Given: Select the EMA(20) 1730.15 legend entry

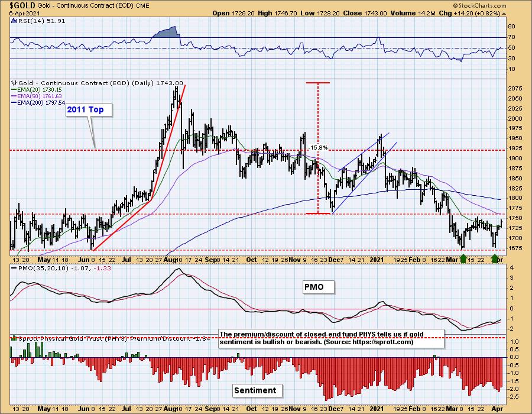Looking at the screenshot, I should [37, 90].
